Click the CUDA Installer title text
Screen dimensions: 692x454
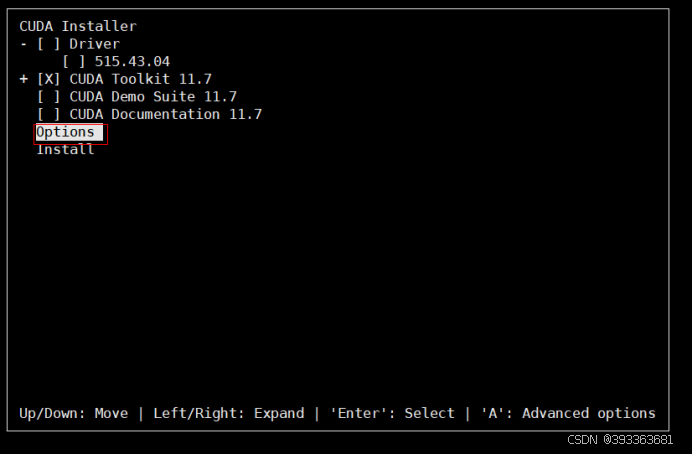point(78,26)
